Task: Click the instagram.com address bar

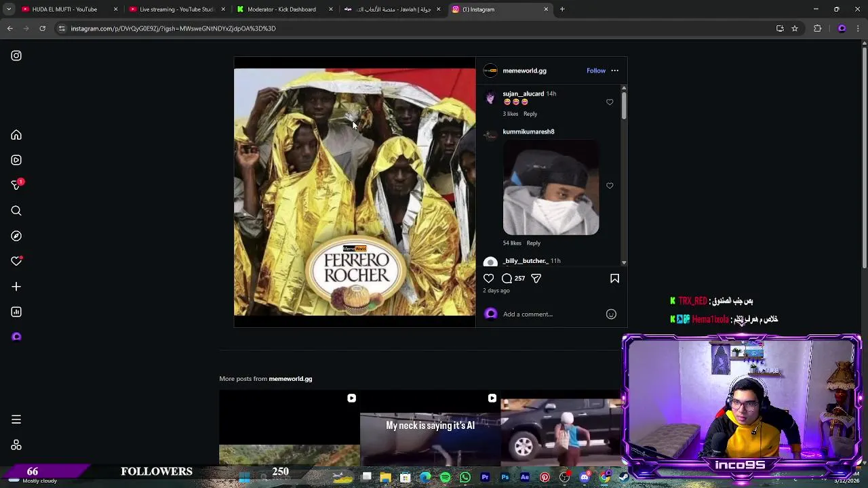Action: (414, 28)
